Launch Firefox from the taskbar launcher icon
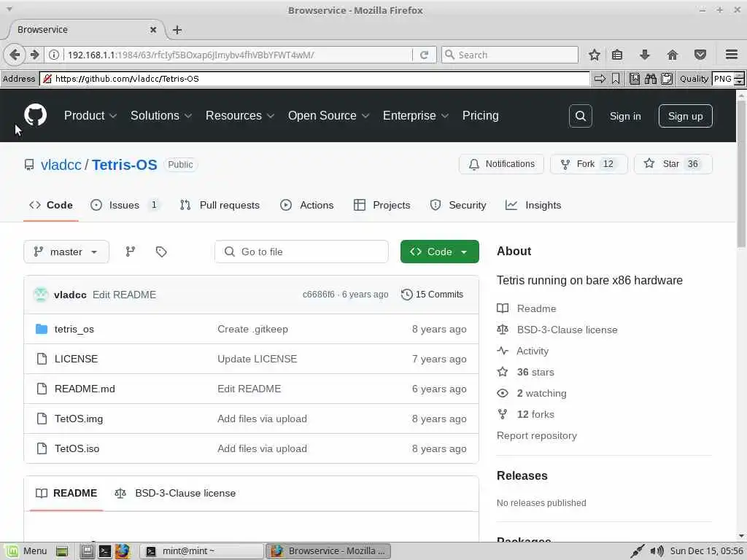Viewport: 747px width, 560px height. tap(122, 551)
